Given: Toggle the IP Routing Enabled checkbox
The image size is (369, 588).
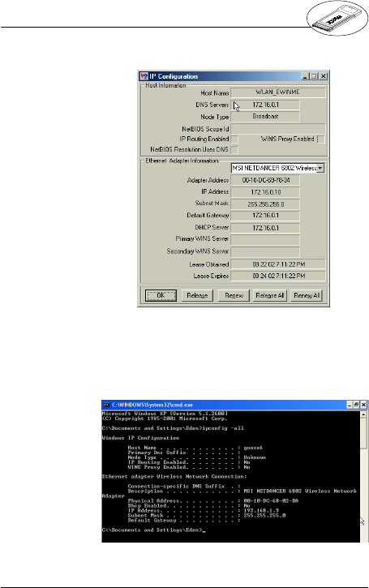Looking at the screenshot, I should coord(234,139).
